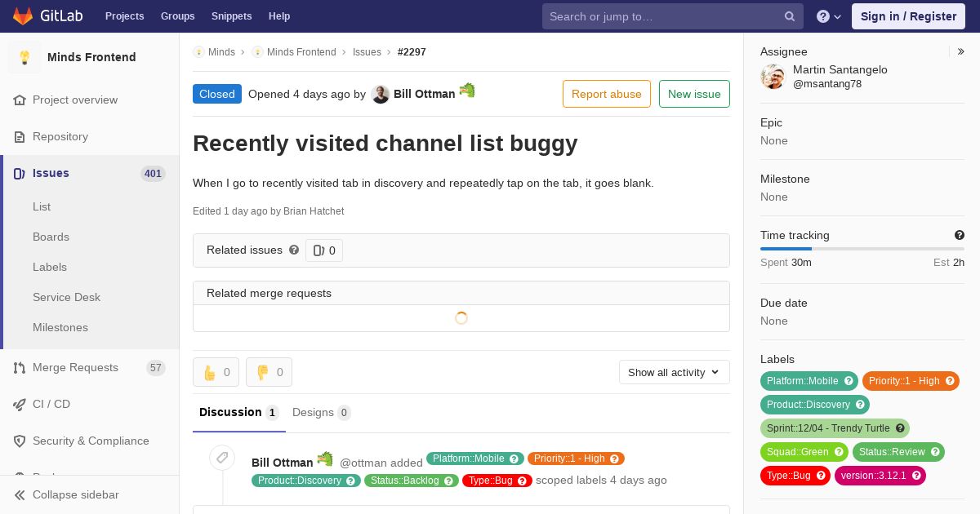Image resolution: width=980 pixels, height=514 pixels.
Task: Click the @msantang78 username
Action: click(x=827, y=84)
